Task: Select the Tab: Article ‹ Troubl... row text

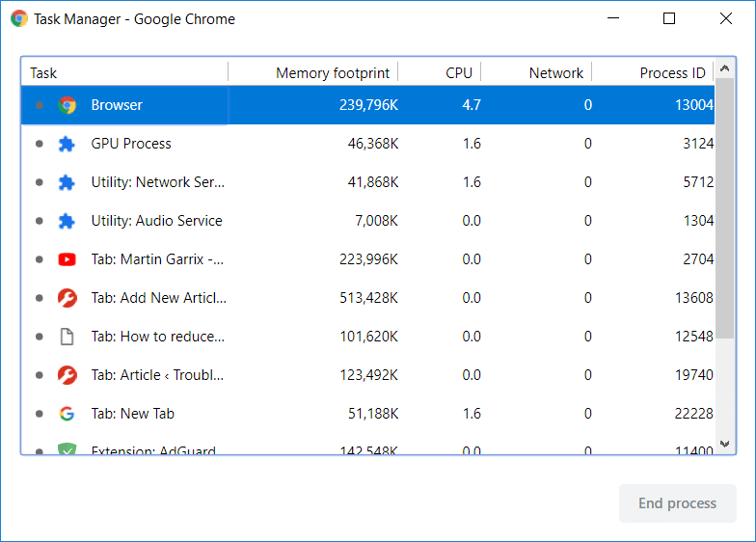Action: (x=157, y=375)
